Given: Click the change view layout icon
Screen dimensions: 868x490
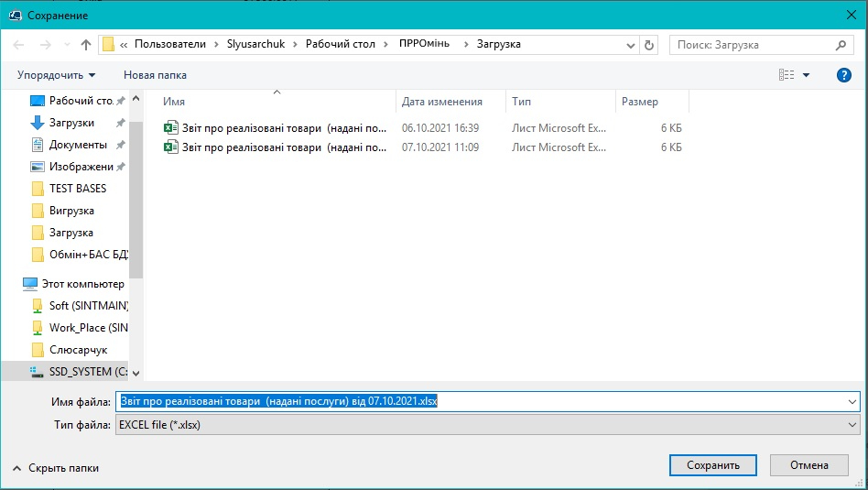Looking at the screenshot, I should 786,75.
